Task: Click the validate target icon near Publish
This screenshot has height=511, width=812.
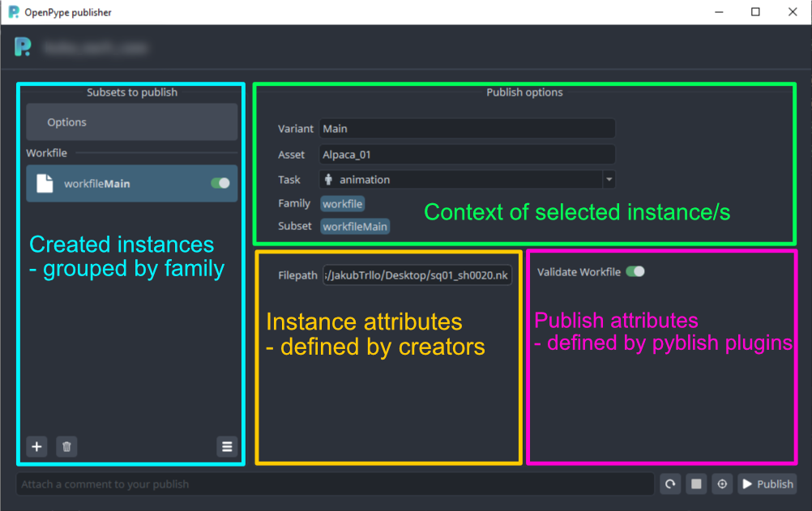Action: point(722,483)
